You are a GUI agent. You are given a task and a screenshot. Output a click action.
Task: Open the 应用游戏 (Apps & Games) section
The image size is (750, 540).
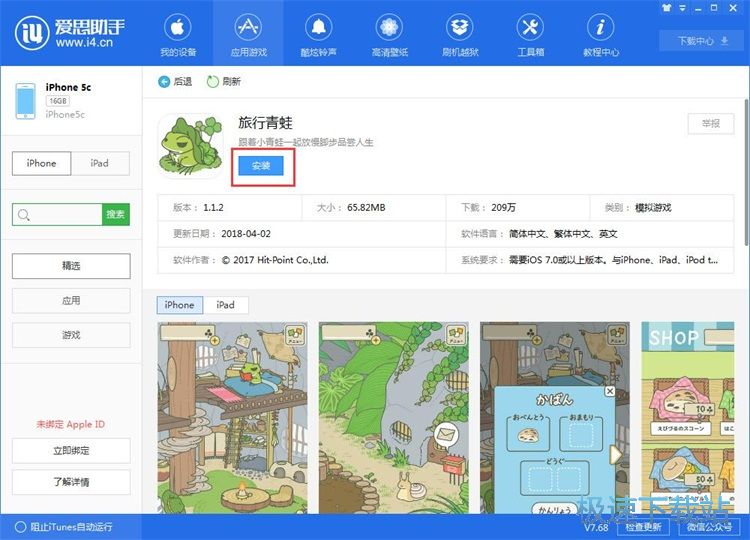pyautogui.click(x=248, y=35)
